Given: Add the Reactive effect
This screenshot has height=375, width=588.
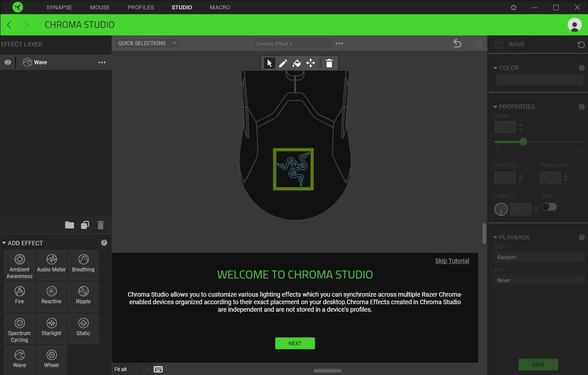Looking at the screenshot, I should (51, 297).
